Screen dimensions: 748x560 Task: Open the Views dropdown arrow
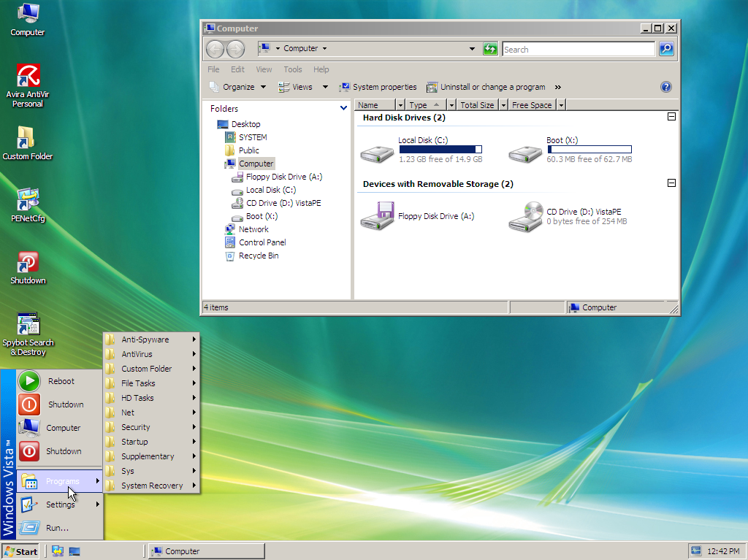point(325,87)
